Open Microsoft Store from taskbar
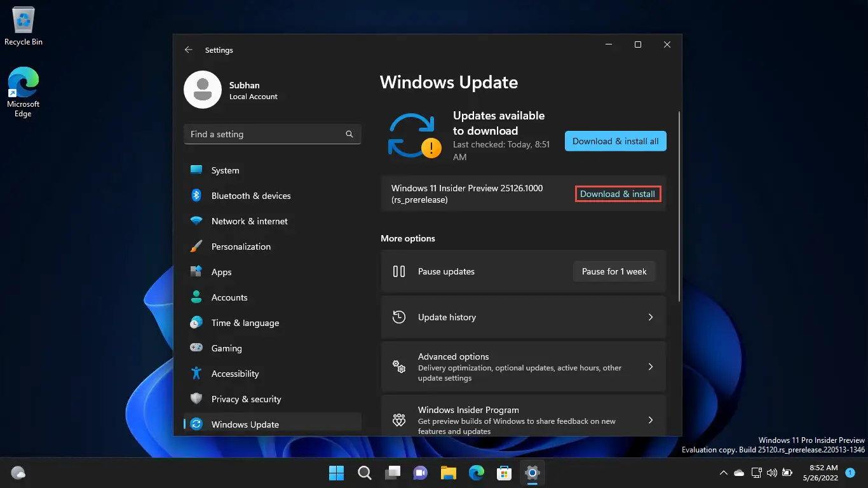The image size is (868, 488). pos(504,473)
